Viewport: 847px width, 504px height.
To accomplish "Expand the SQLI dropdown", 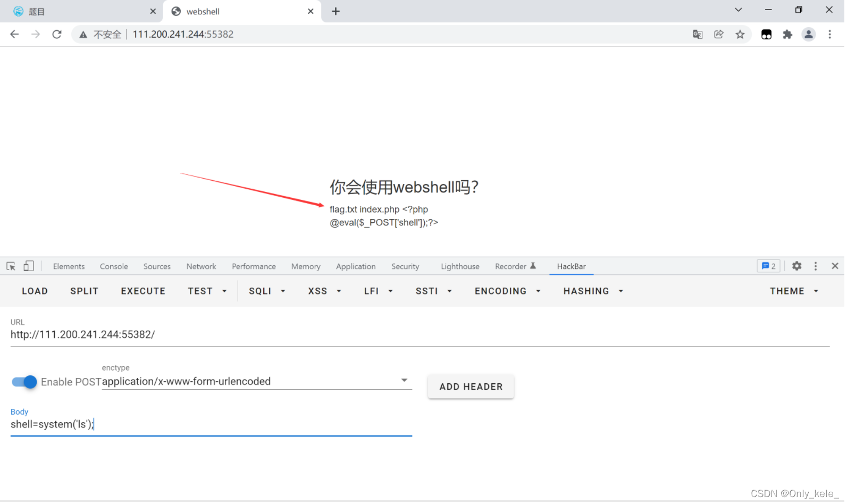I will click(x=267, y=291).
